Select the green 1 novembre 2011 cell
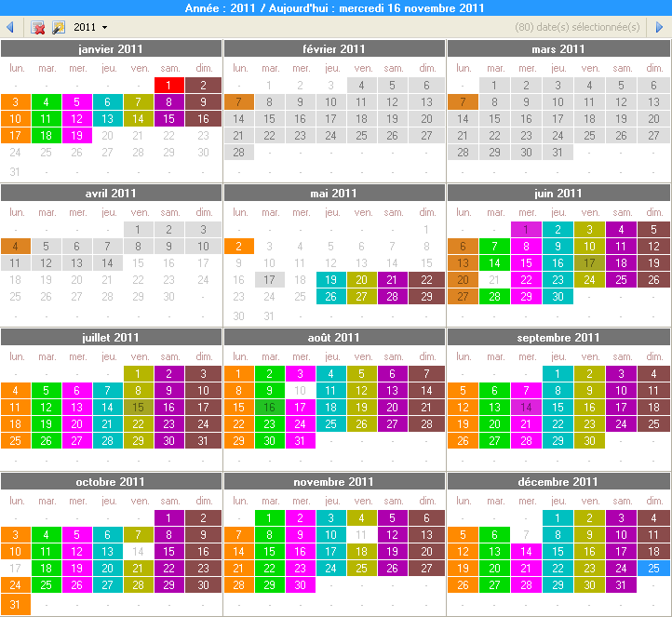 click(x=270, y=518)
